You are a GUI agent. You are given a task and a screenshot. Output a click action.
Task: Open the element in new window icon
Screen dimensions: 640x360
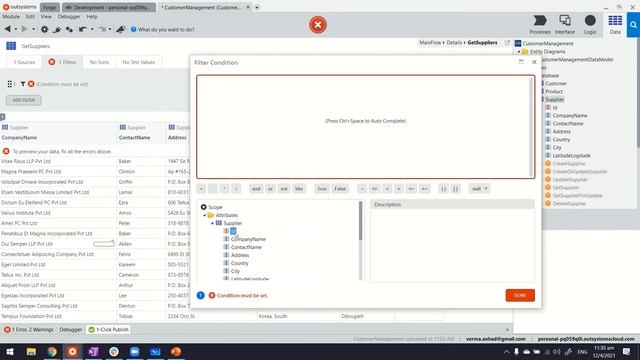(507, 42)
